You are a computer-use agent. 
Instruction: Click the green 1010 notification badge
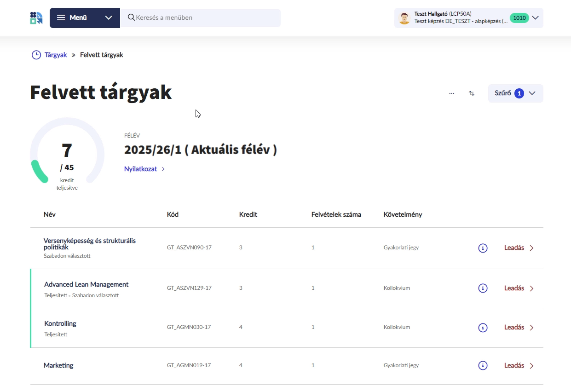coord(519,18)
